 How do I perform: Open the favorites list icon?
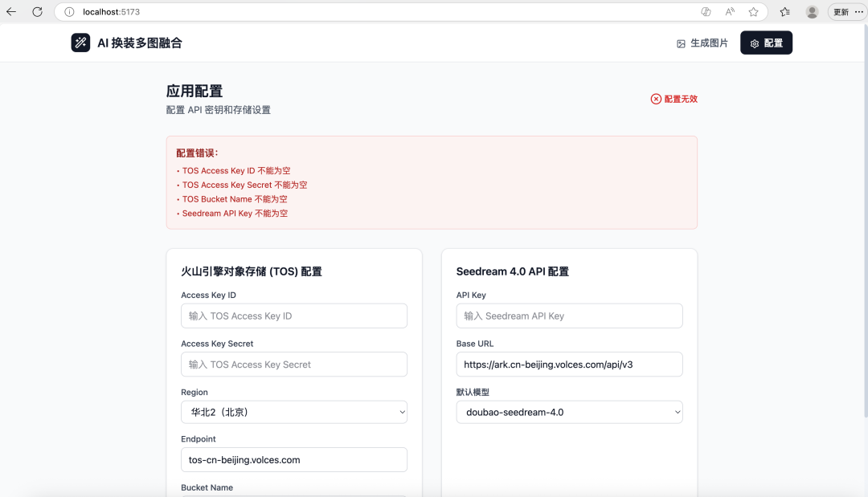pyautogui.click(x=785, y=11)
